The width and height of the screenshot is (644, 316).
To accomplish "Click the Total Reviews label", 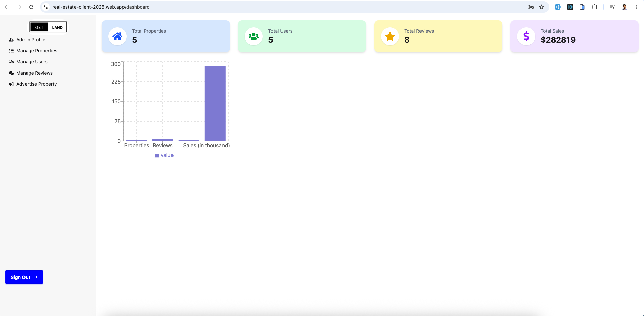I will 419,31.
